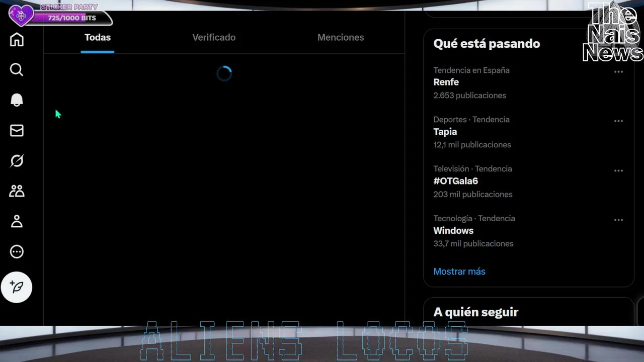Click the '2.653 publicaciones' text
Viewport: 644px width, 362px height.
[x=469, y=96]
